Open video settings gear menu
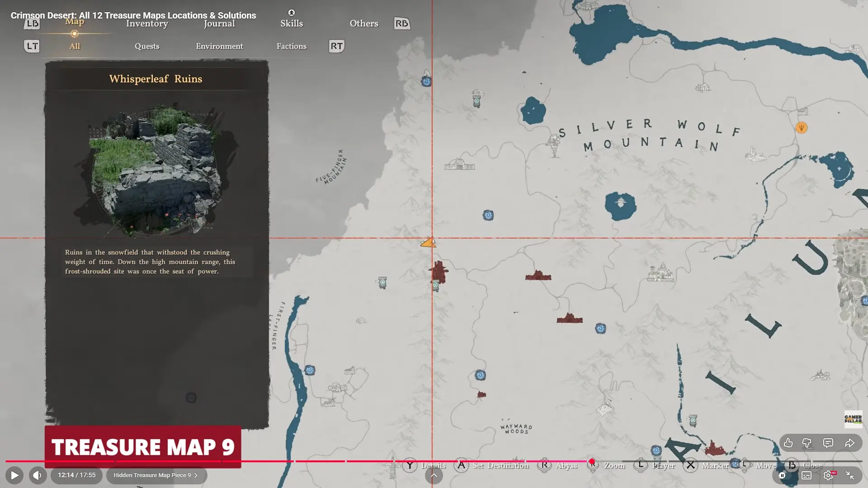Image resolution: width=868 pixels, height=488 pixels. pyautogui.click(x=828, y=475)
